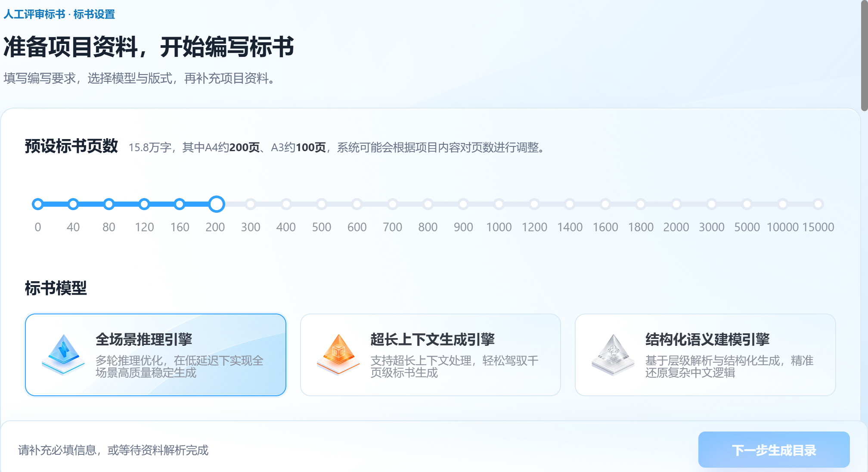This screenshot has width=868, height=472.
Task: Select the 600 page stop
Action: tap(357, 204)
